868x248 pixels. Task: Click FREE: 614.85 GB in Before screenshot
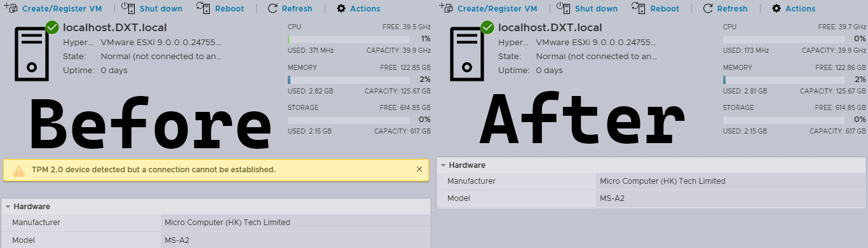[405, 107]
